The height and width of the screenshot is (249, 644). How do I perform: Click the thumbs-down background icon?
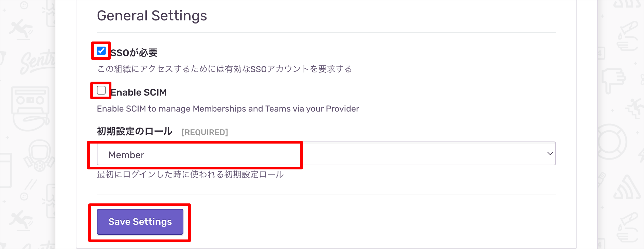point(614,81)
